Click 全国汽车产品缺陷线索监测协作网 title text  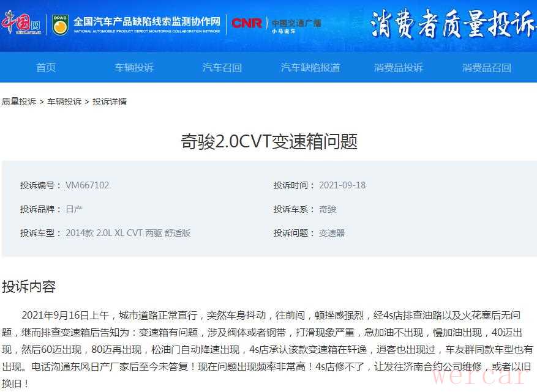tap(147, 21)
